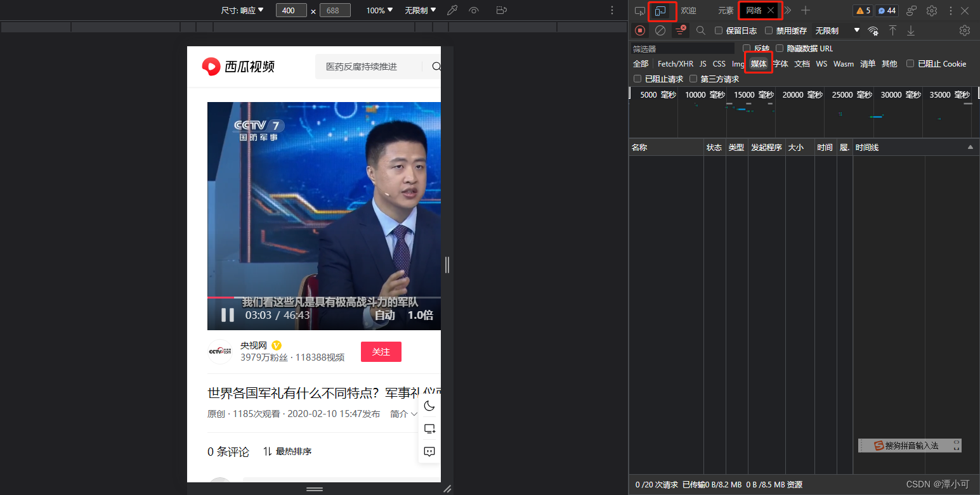The image size is (980, 495).
Task: Open network throttling conditions icon
Action: point(873,30)
